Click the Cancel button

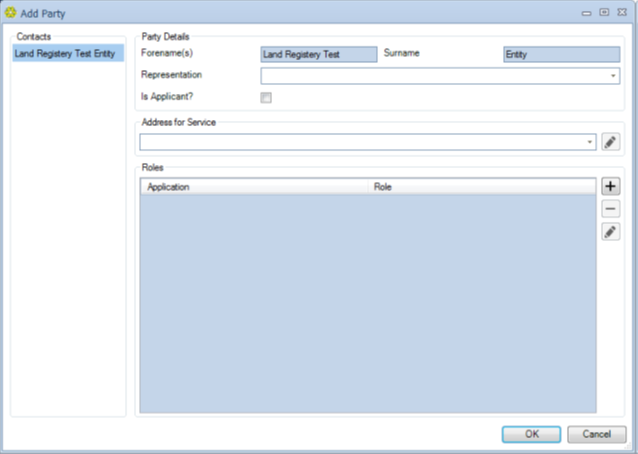click(x=596, y=434)
